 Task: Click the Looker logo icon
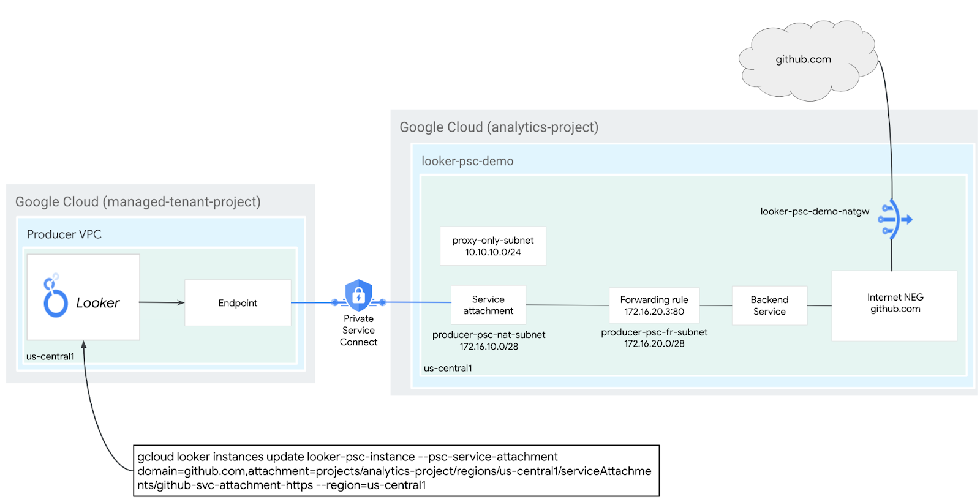[55, 297]
